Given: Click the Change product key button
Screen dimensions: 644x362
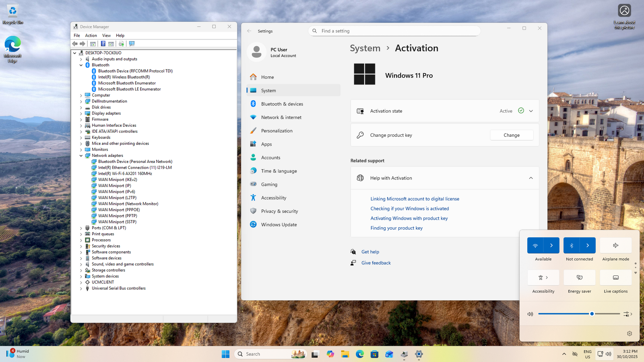Looking at the screenshot, I should [511, 135].
